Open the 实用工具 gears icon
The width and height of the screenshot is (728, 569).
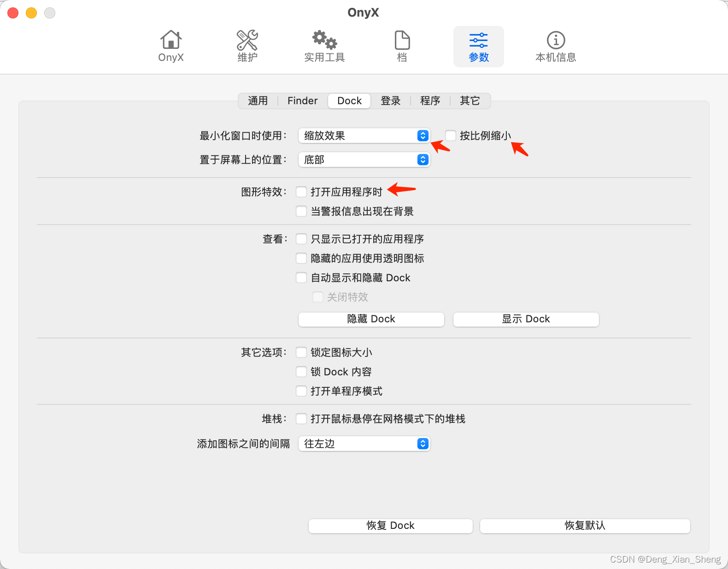pos(324,46)
